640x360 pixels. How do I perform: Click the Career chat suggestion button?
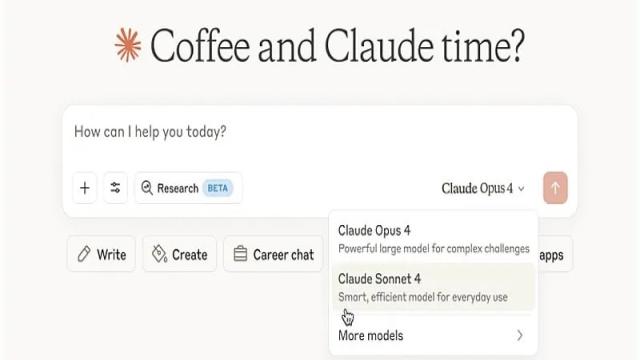point(273,254)
